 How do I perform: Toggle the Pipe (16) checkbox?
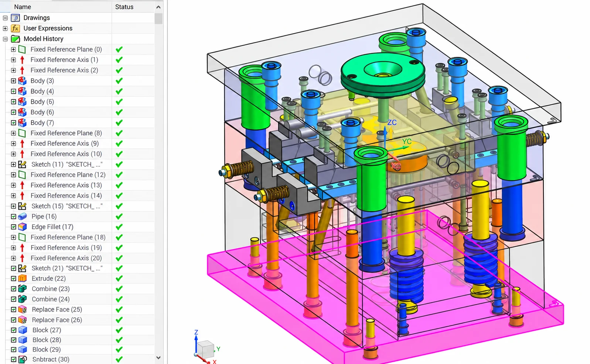click(13, 216)
